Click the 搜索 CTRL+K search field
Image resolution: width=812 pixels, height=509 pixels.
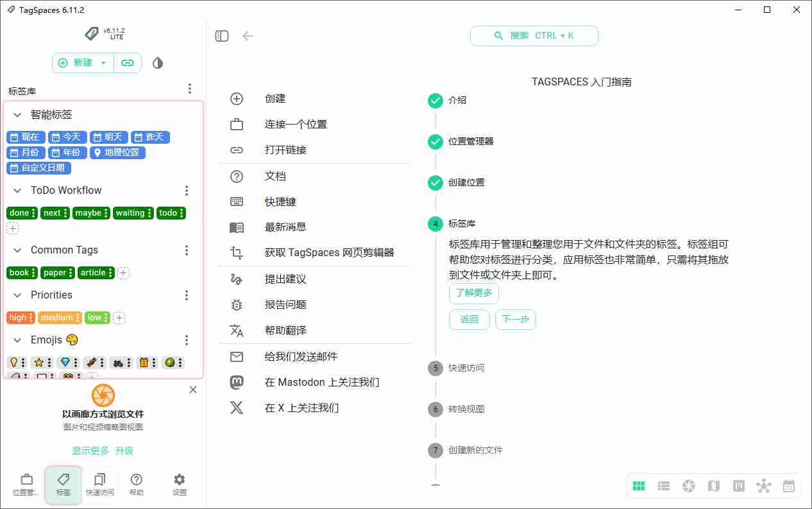click(x=534, y=36)
